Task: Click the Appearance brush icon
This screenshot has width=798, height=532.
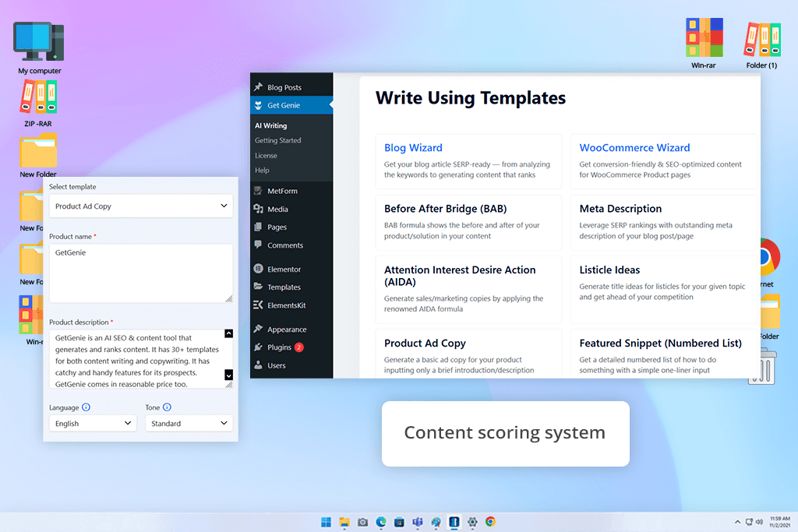Action: [259, 329]
